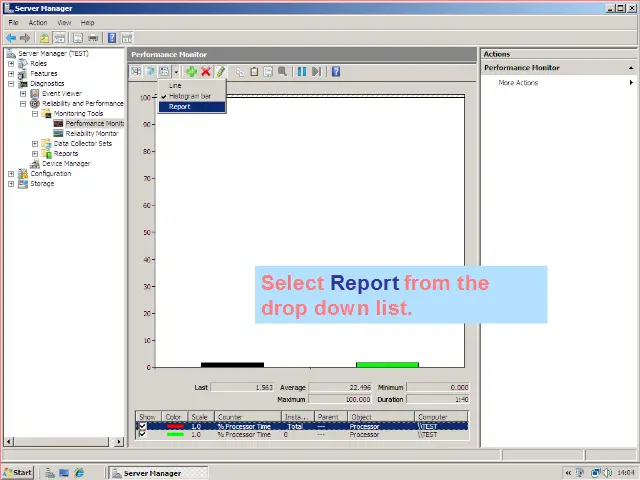
Task: Click the Forward arrow in the main toolbar
Action: [25, 38]
